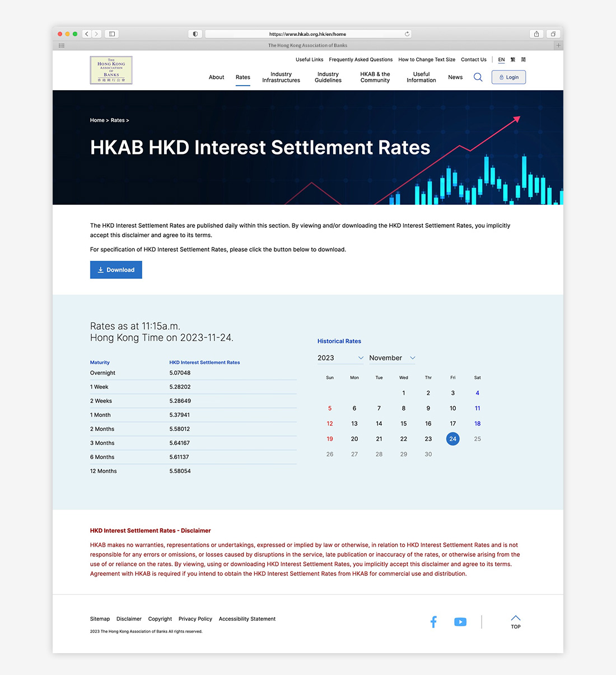Click the browser back arrow

click(x=87, y=34)
